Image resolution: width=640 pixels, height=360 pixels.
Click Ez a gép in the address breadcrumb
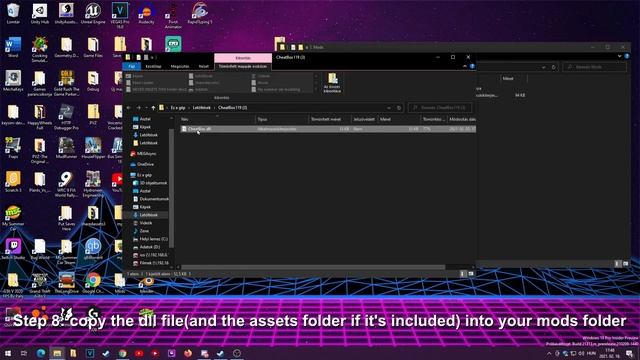pyautogui.click(x=178, y=108)
